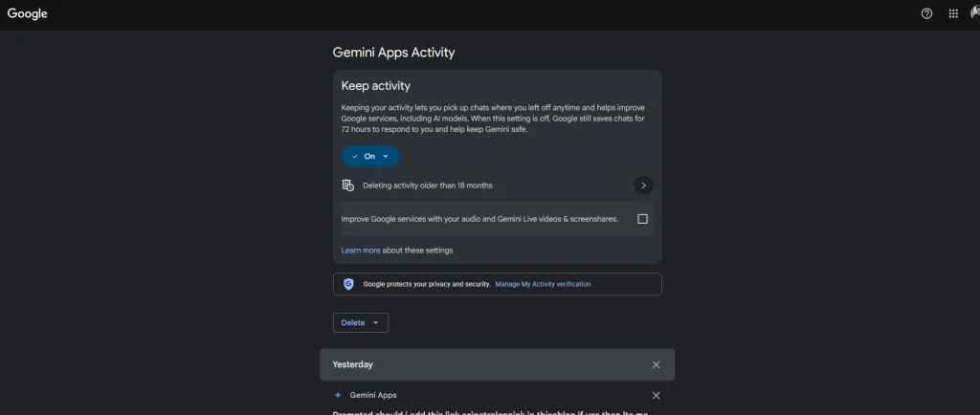Click the Keep activity heading
Image resolution: width=980 pixels, height=415 pixels.
point(375,86)
